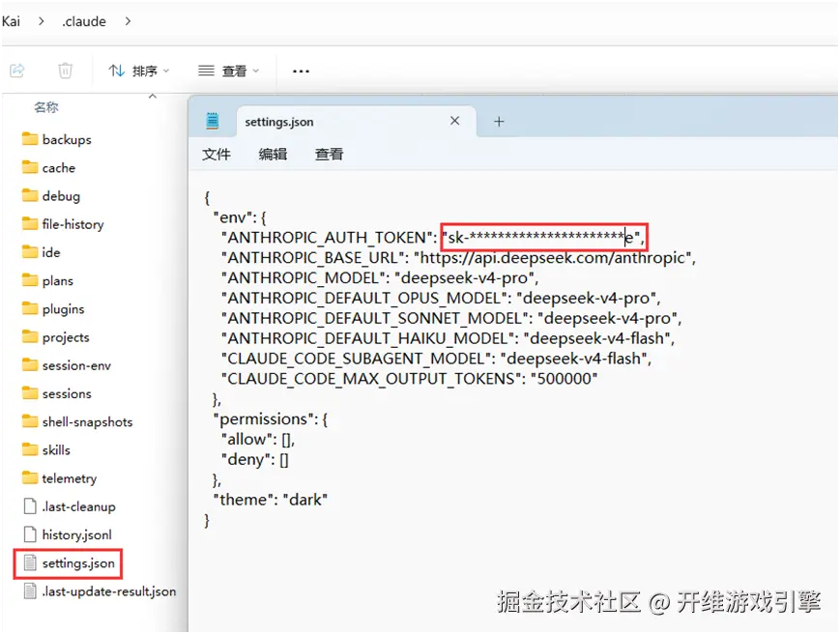Select the projects folder

(56, 337)
